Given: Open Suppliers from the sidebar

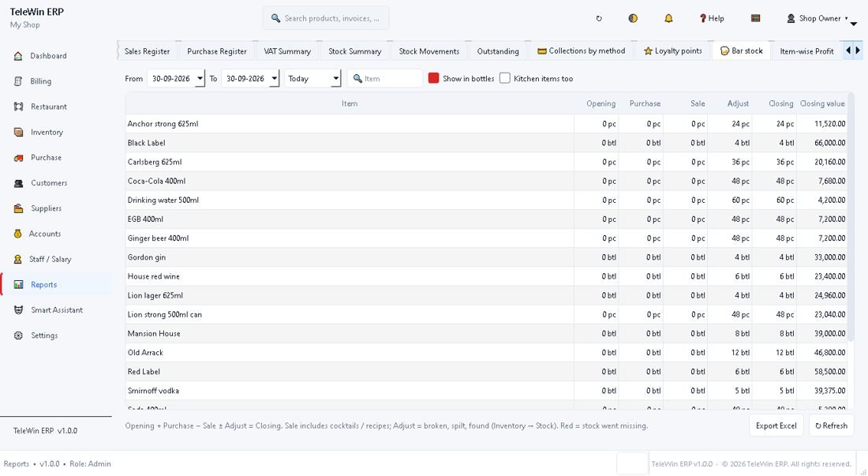Looking at the screenshot, I should pos(46,208).
